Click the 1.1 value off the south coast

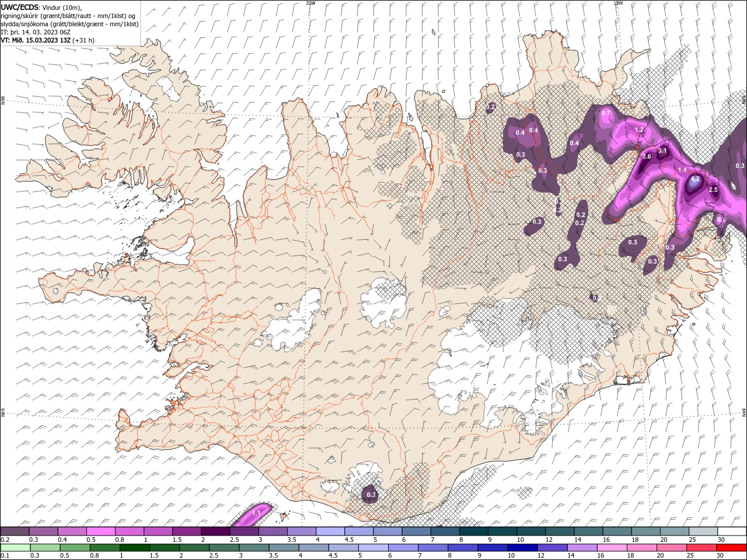click(256, 513)
